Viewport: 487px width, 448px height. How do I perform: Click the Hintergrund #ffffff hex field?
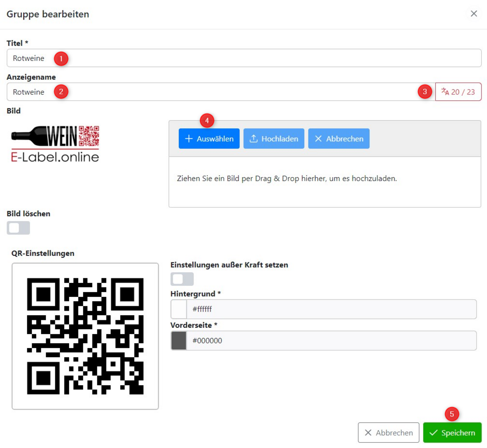[x=331, y=309]
